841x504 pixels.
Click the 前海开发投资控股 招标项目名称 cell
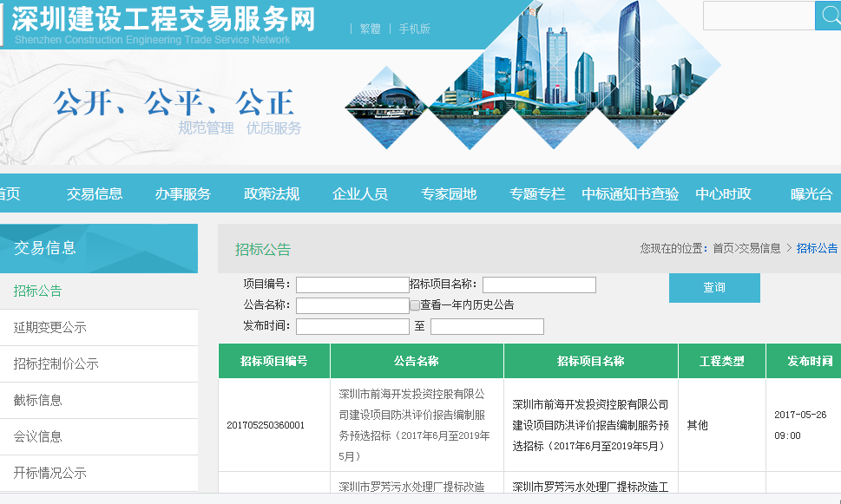[590, 425]
